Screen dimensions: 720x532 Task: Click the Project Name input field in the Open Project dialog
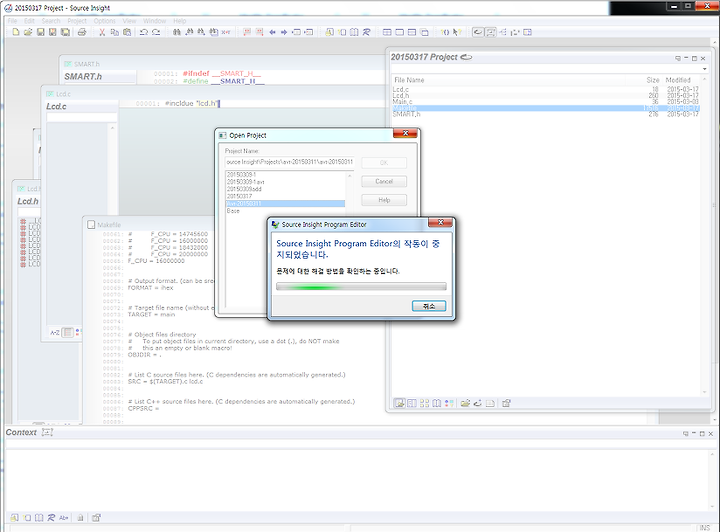[289, 162]
